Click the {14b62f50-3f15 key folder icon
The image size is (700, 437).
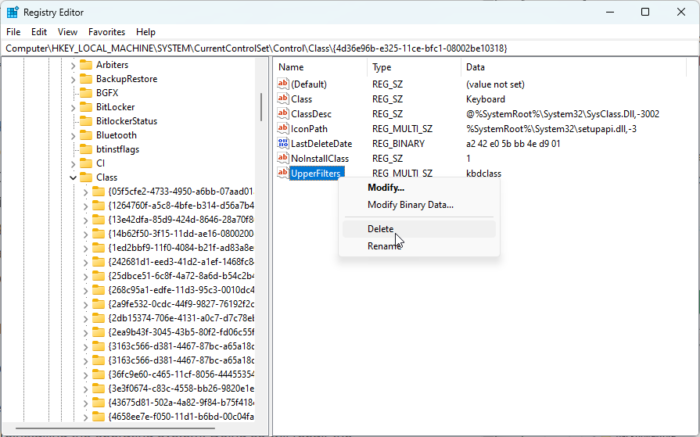click(98, 233)
